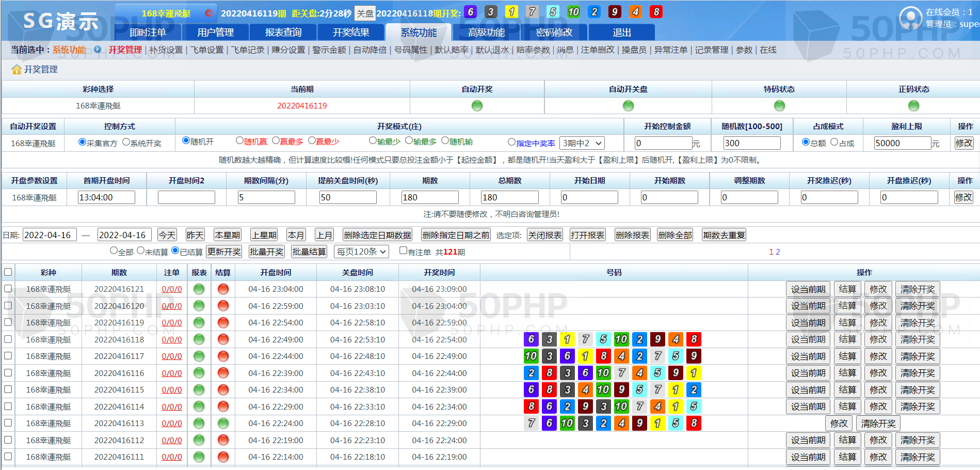This screenshot has width=980, height=470.
Task: Click the 开奖管理 home icon
Action: [17, 70]
